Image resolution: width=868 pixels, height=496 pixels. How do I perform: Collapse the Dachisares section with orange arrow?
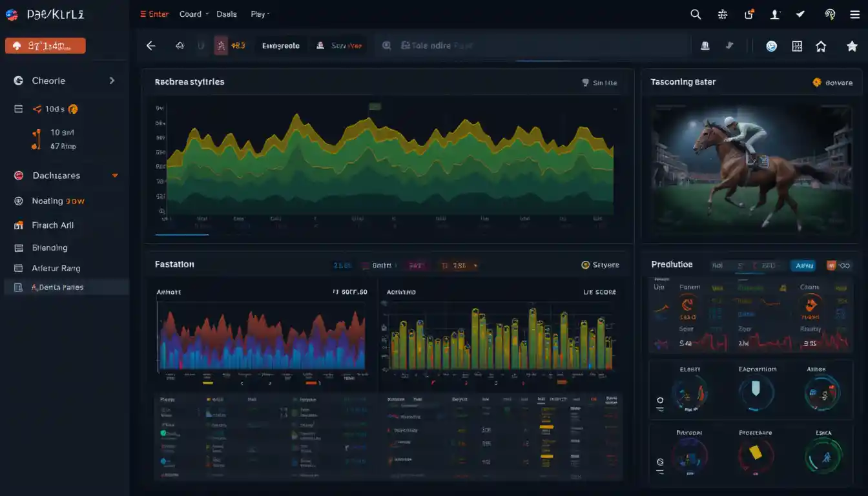pyautogui.click(x=115, y=176)
